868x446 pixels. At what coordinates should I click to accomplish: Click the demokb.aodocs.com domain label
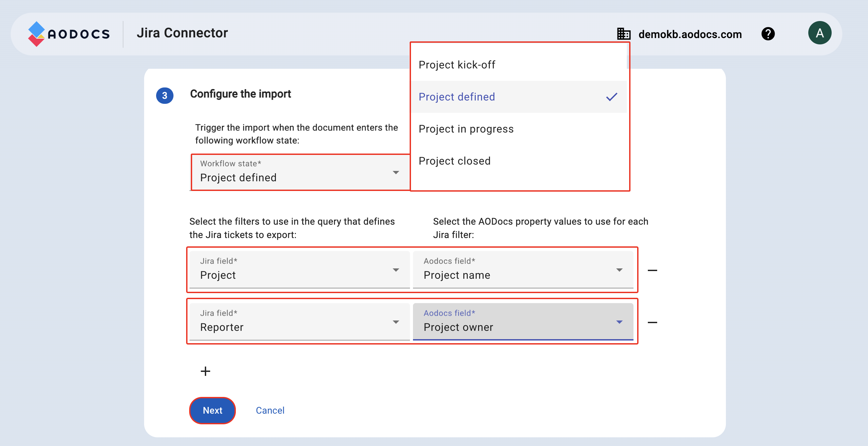[690, 34]
